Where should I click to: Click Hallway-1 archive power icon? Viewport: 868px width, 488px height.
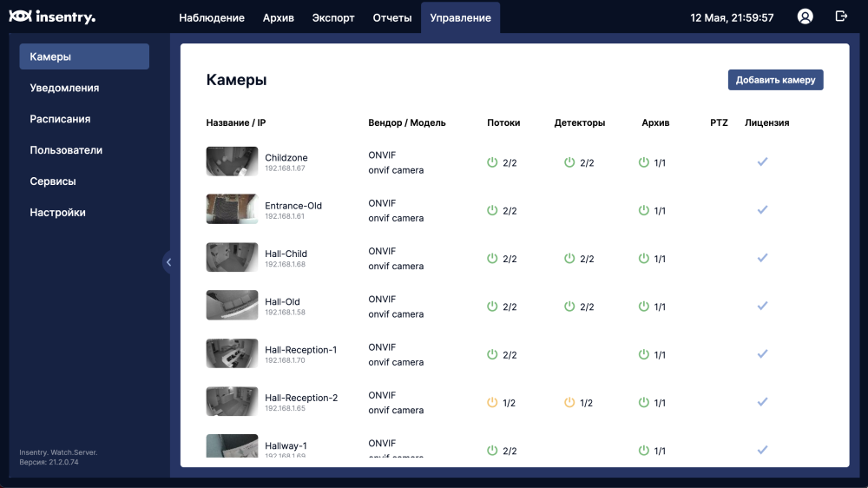pyautogui.click(x=643, y=451)
